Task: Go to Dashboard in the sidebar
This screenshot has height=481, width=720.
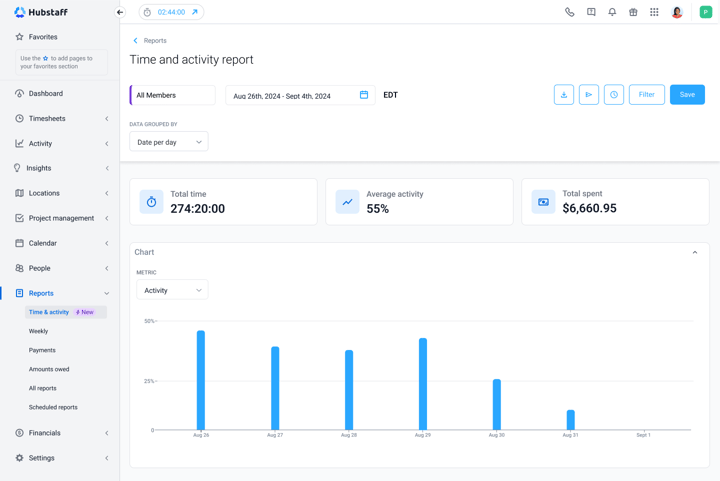Action: (x=46, y=94)
